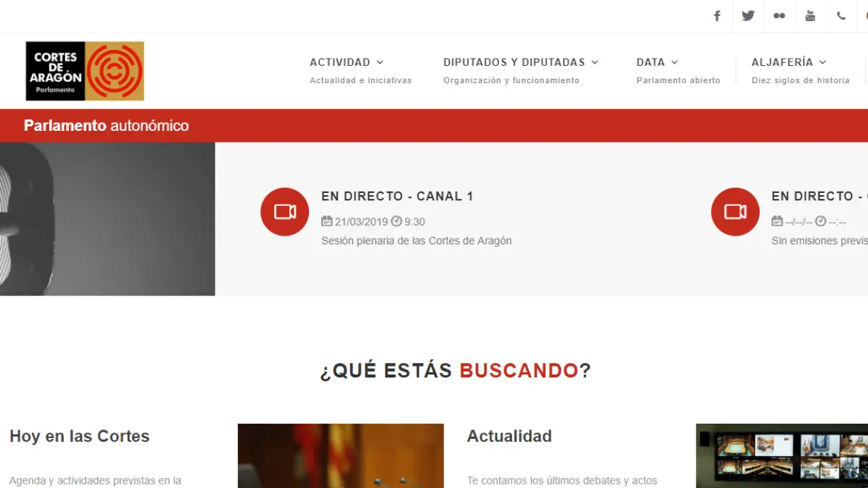Image resolution: width=868 pixels, height=488 pixels.
Task: Click the Twitter bird icon
Action: coord(748,16)
